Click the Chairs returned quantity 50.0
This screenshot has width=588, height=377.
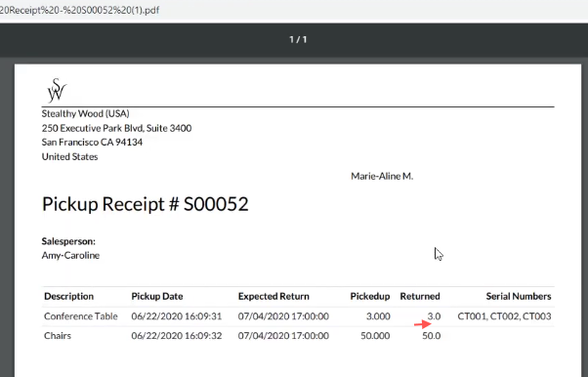click(432, 336)
